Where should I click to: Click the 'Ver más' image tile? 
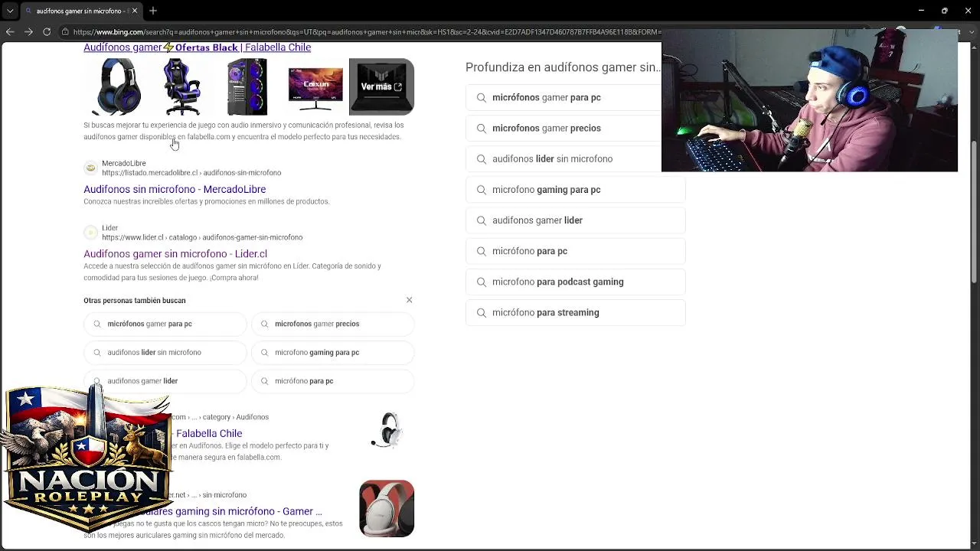(x=381, y=86)
